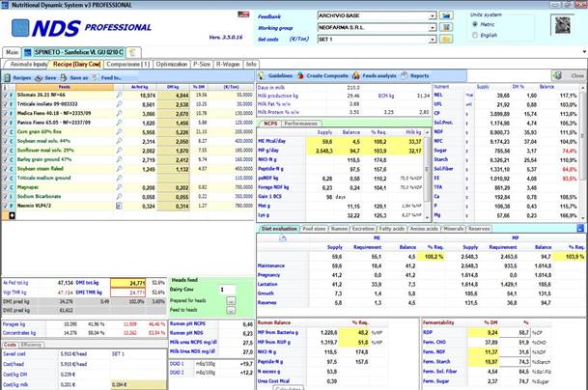588x390 pixels.
Task: Toggle the checkbox for Triticale medium ground
Action: [5, 179]
